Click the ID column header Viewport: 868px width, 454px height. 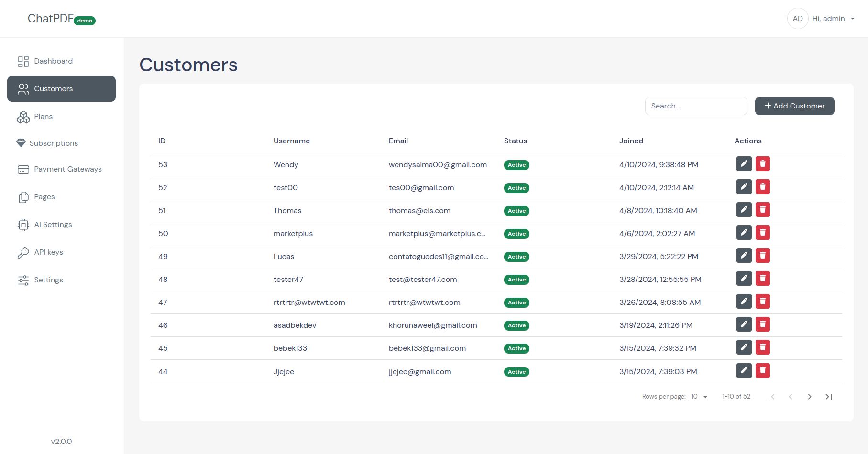point(162,141)
